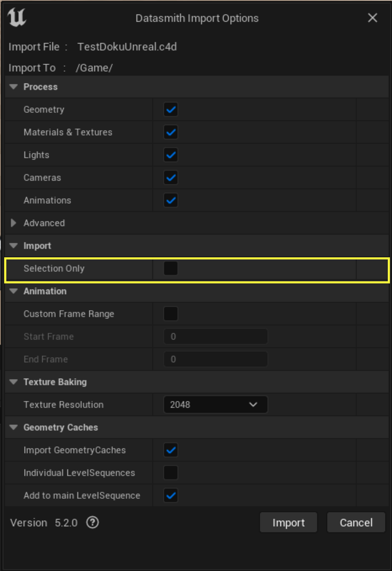Open the Texture Resolution dropdown
The height and width of the screenshot is (571, 392).
215,404
